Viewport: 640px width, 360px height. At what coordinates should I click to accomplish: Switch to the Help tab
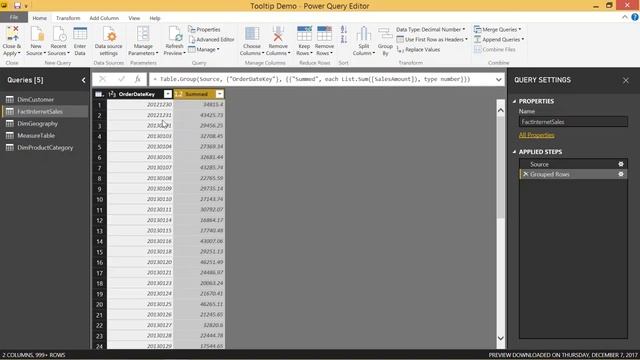[x=155, y=18]
